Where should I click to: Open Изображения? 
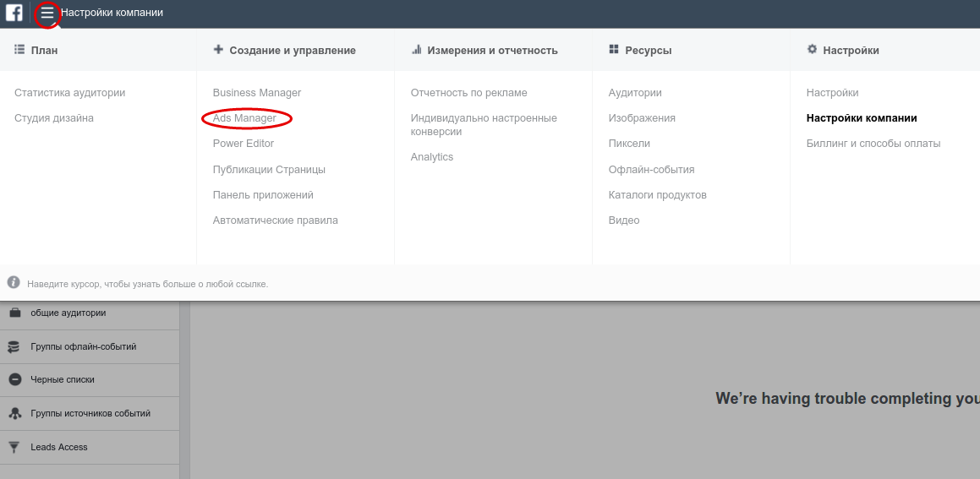[642, 118]
